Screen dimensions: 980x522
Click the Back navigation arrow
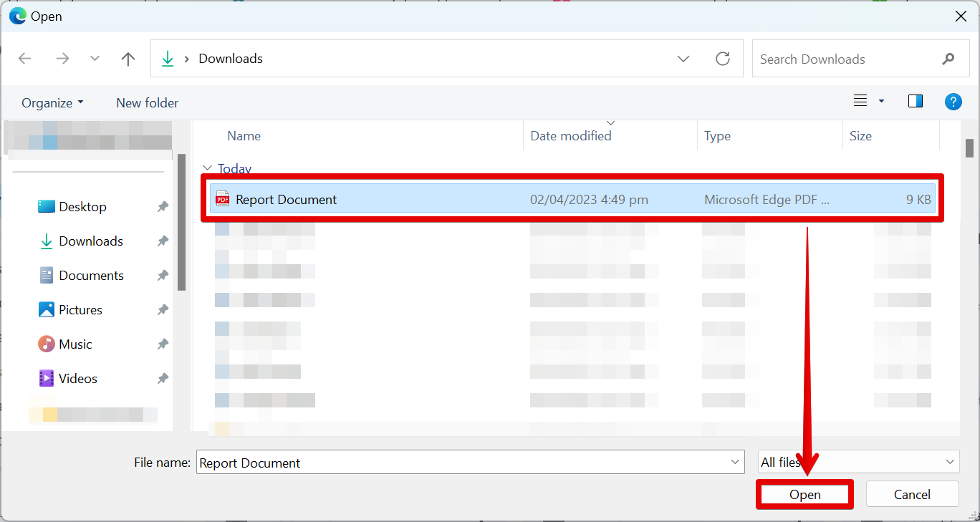click(x=25, y=59)
